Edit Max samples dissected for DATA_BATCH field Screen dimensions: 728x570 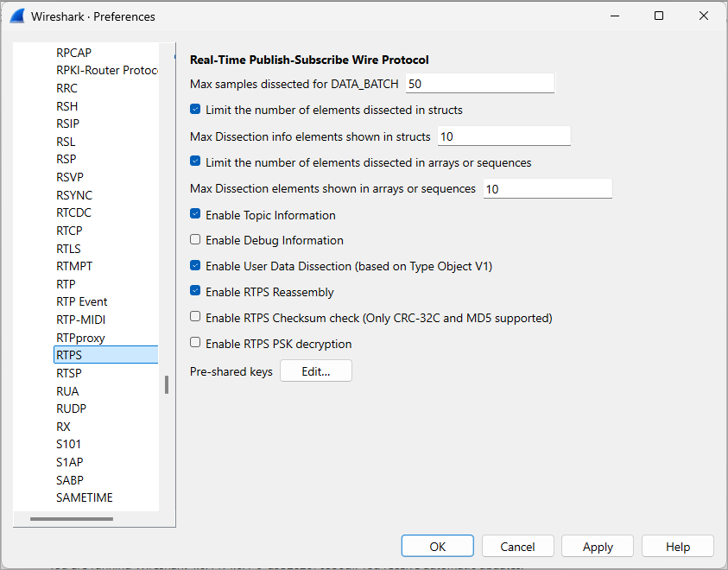pos(480,84)
